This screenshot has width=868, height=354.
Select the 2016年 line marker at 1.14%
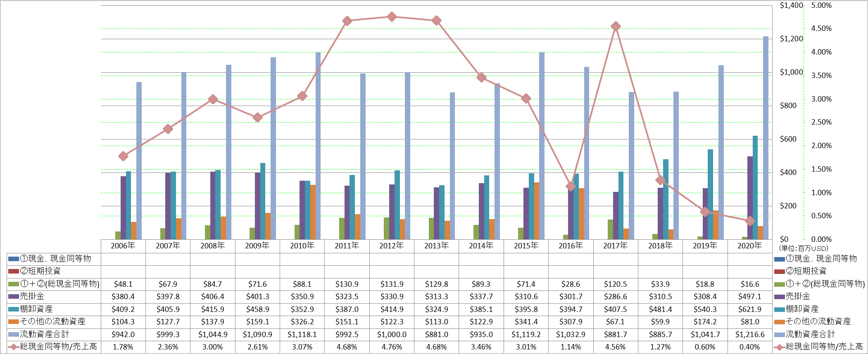(x=571, y=186)
